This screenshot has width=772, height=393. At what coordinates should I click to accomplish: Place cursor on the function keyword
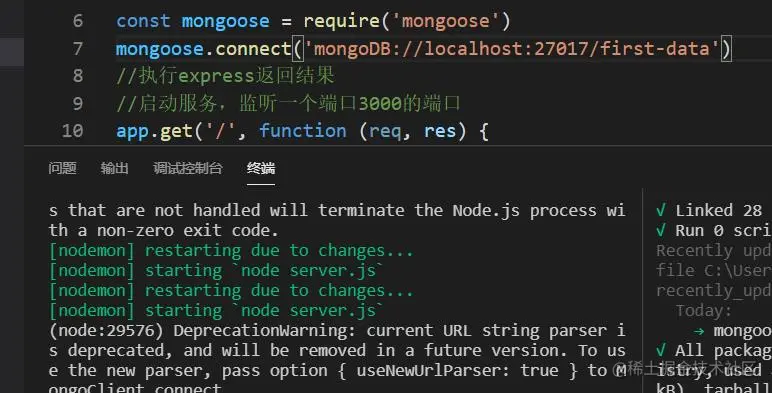pos(303,131)
